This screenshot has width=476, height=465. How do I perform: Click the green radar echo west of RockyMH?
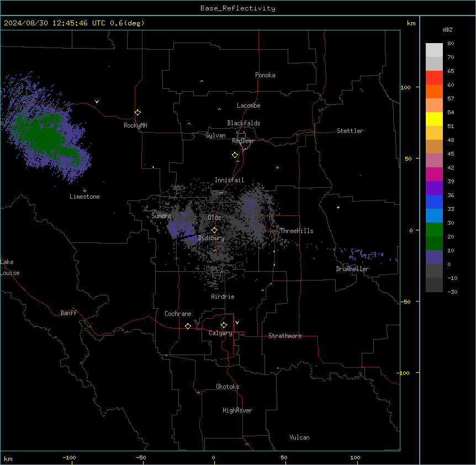tap(44, 134)
